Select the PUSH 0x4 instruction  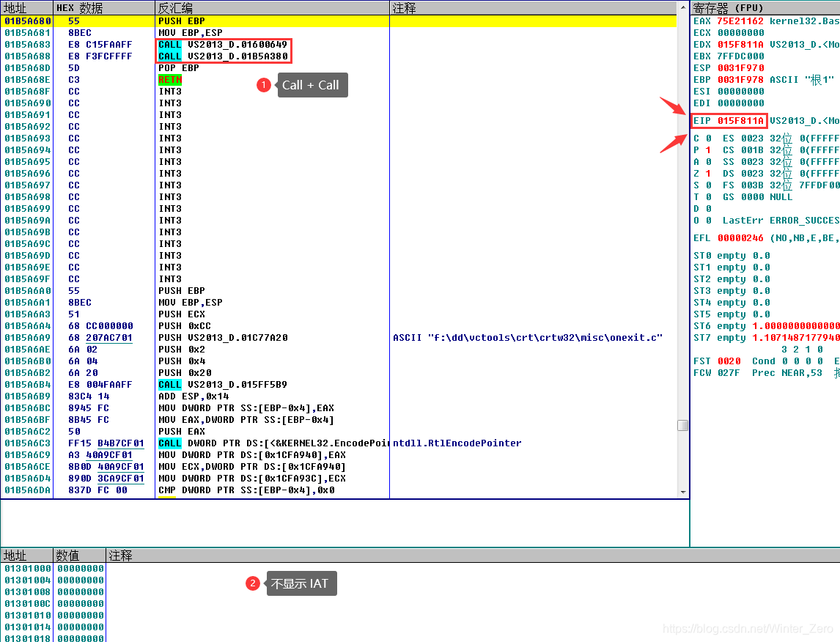click(x=182, y=361)
